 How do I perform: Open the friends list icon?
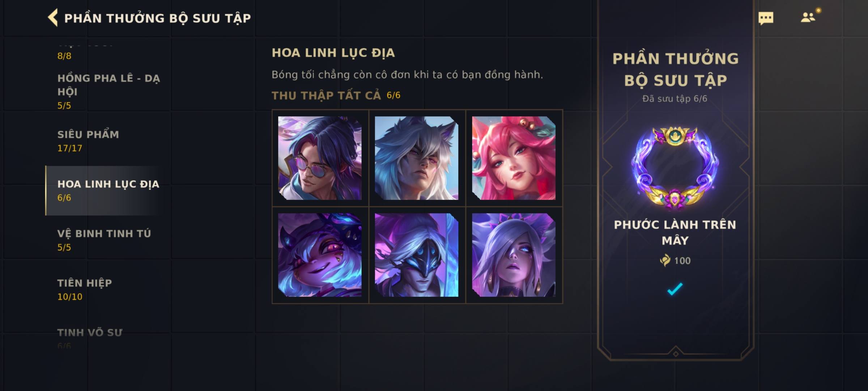[x=808, y=17]
